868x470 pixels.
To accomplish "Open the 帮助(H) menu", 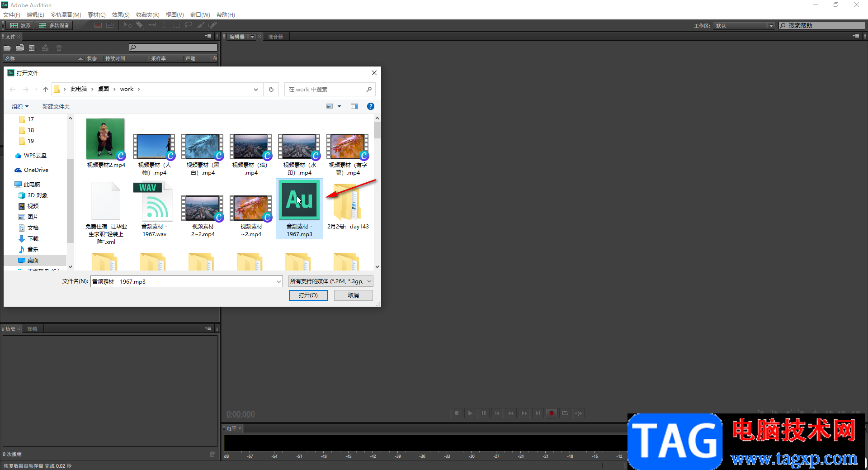I will tap(226, 14).
